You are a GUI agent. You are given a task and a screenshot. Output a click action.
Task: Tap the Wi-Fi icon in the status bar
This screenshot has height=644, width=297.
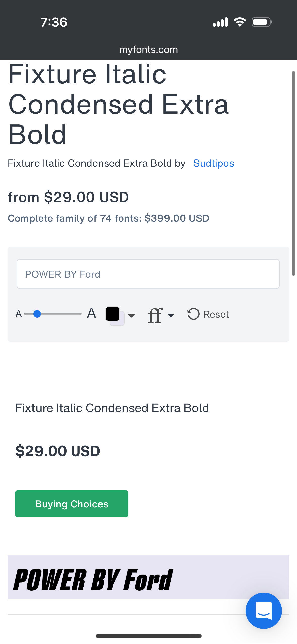[x=240, y=22]
